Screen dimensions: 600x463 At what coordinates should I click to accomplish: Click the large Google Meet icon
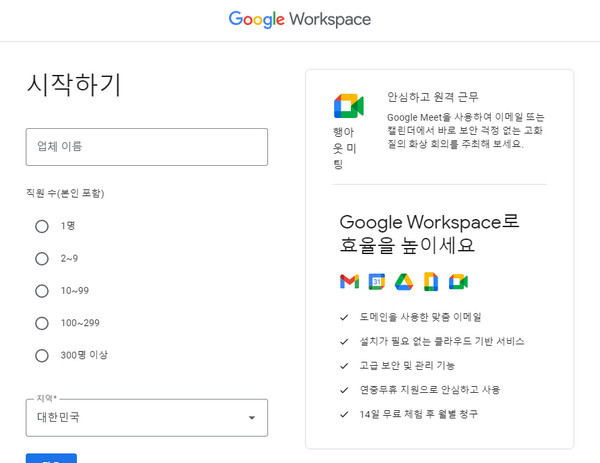click(349, 106)
